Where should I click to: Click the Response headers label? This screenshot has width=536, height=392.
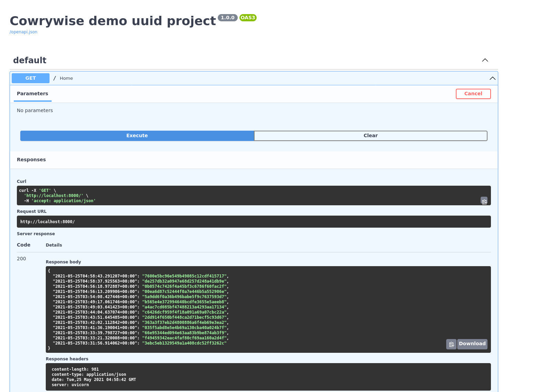coord(67,359)
